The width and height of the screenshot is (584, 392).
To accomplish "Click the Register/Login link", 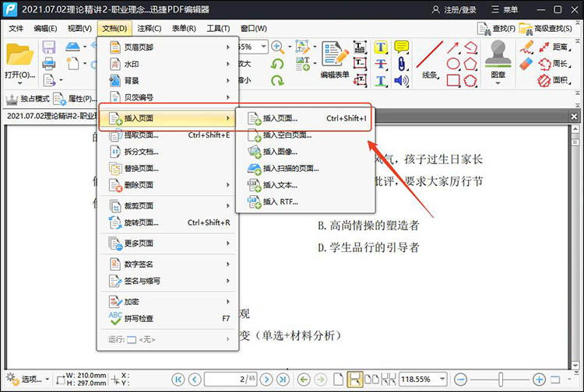I will (x=454, y=9).
